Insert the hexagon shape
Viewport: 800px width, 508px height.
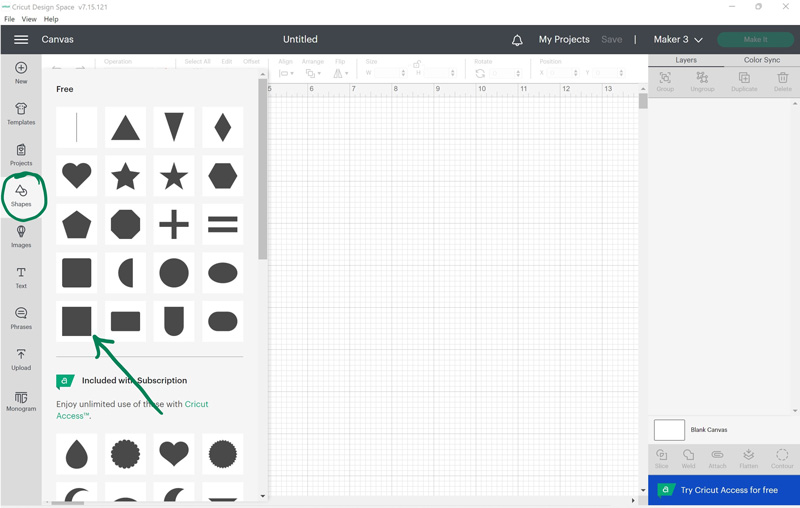(x=222, y=176)
